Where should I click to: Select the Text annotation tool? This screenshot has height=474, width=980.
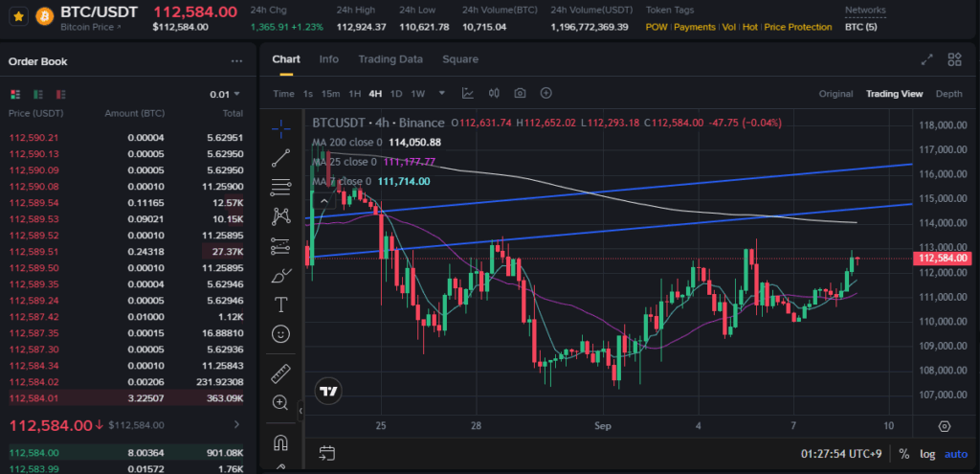pos(281,305)
